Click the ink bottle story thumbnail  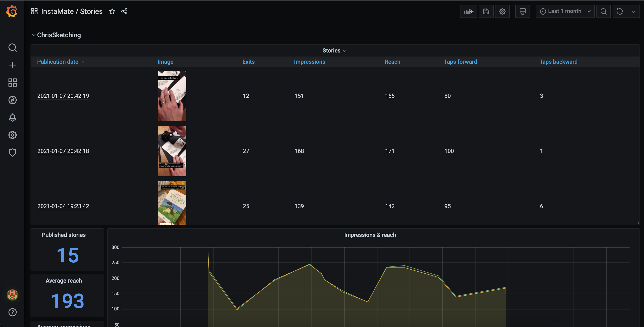[172, 151]
